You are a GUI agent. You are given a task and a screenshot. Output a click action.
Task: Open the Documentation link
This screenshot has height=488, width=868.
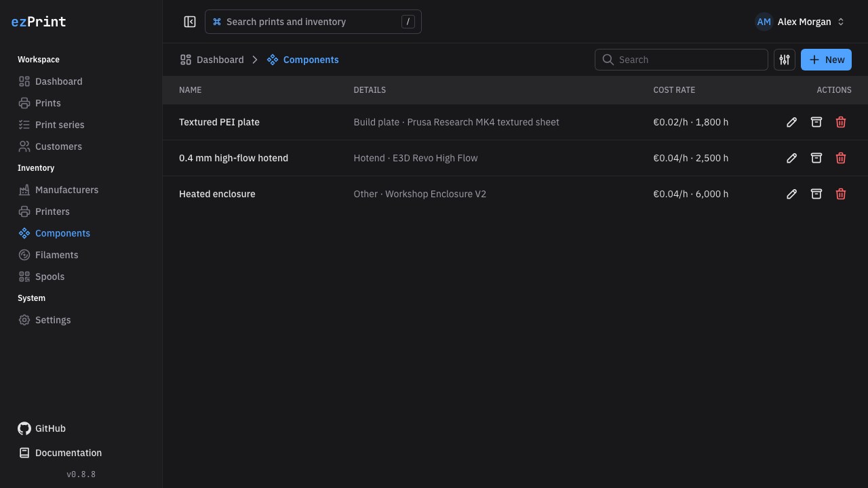tap(60, 453)
